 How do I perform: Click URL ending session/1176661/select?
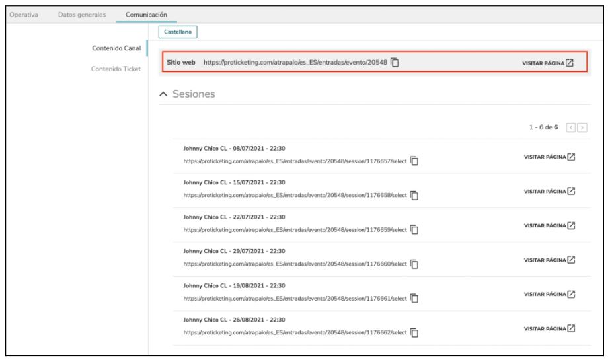click(295, 298)
